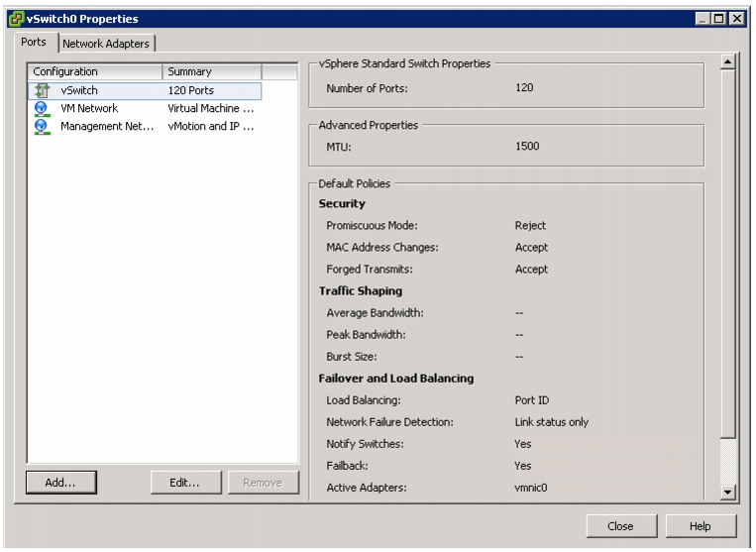Click the Remove button
Image resolution: width=756 pixels, height=552 pixels.
pos(264,483)
